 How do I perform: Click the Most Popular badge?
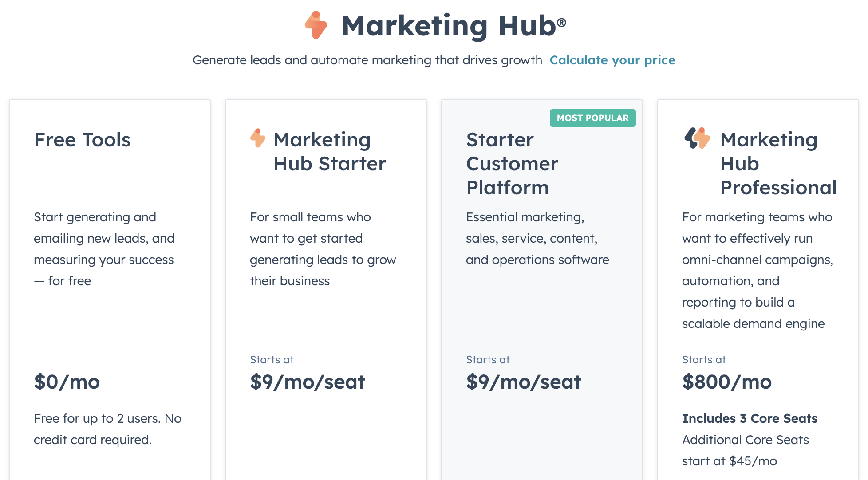click(x=592, y=118)
